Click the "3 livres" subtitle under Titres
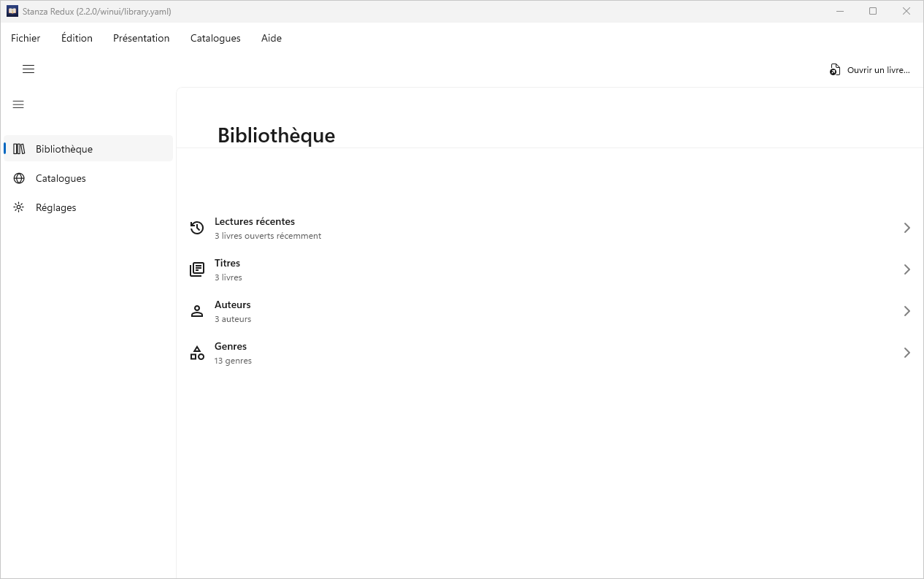Screen dimensions: 924x579 pyautogui.click(x=228, y=277)
